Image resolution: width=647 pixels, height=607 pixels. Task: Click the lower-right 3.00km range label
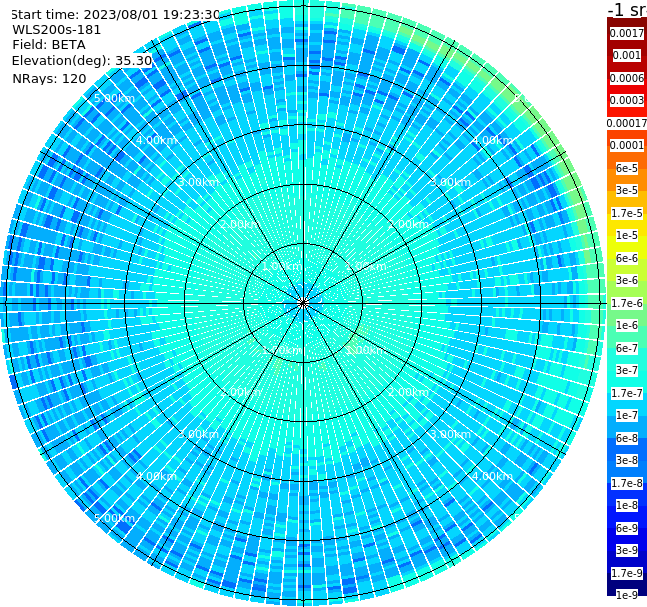(450, 434)
